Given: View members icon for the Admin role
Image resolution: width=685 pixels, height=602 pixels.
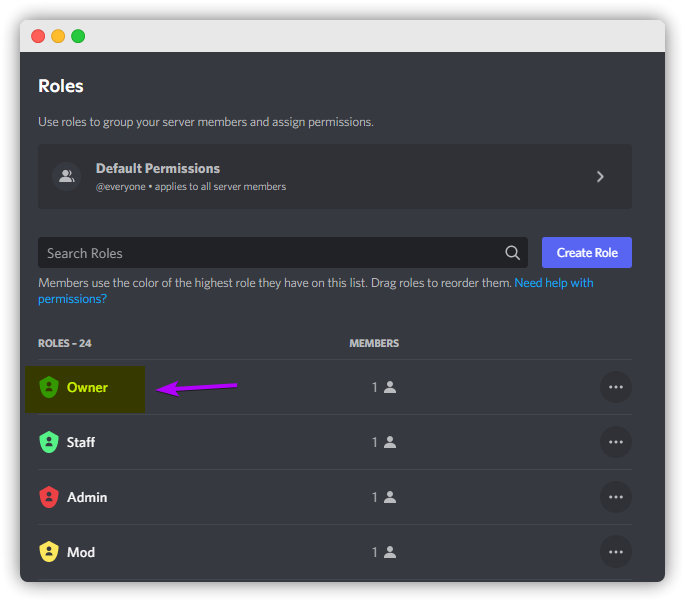Looking at the screenshot, I should pyautogui.click(x=390, y=497).
